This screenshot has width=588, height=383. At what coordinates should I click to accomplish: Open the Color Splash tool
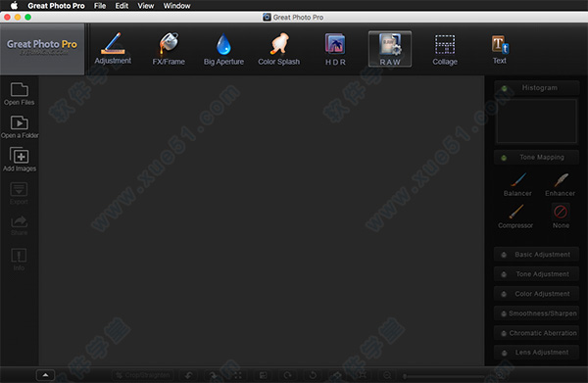(x=278, y=49)
